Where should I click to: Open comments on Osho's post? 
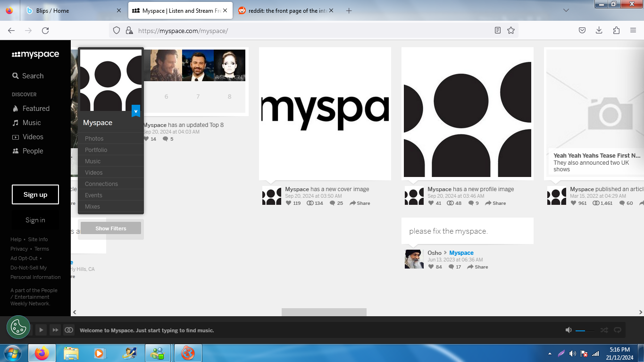click(x=451, y=267)
